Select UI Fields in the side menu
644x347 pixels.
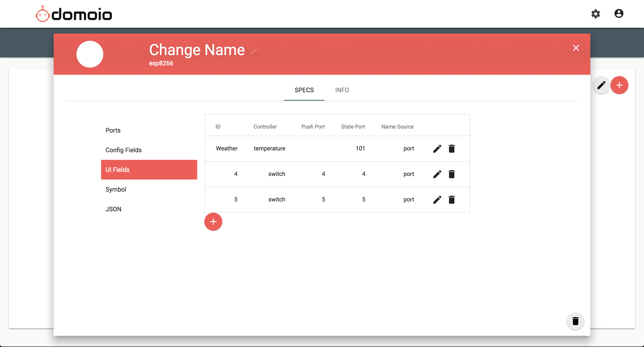tap(149, 169)
